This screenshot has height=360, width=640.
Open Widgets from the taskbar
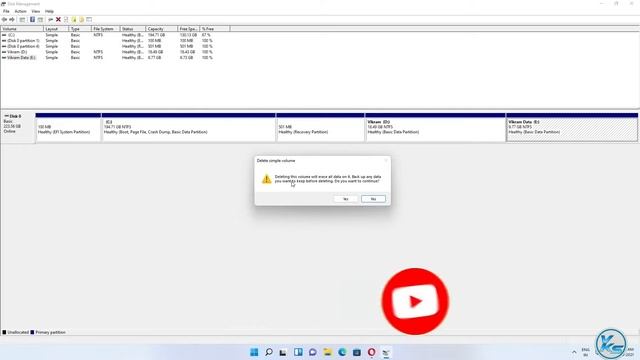[298, 352]
